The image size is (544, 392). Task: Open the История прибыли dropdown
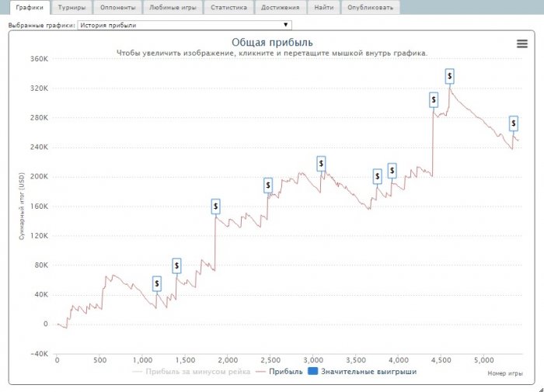[x=184, y=25]
